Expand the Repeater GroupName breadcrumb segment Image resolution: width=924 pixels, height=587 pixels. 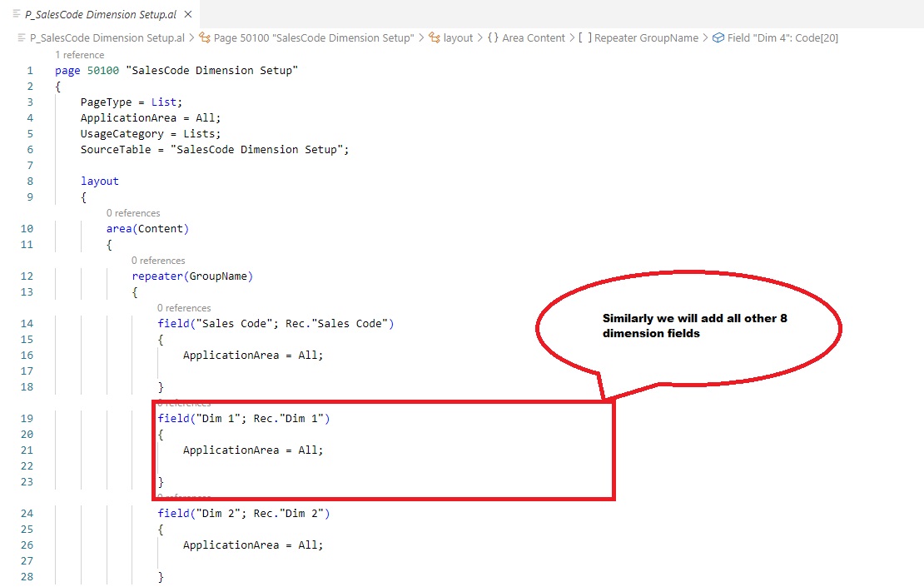click(x=646, y=38)
